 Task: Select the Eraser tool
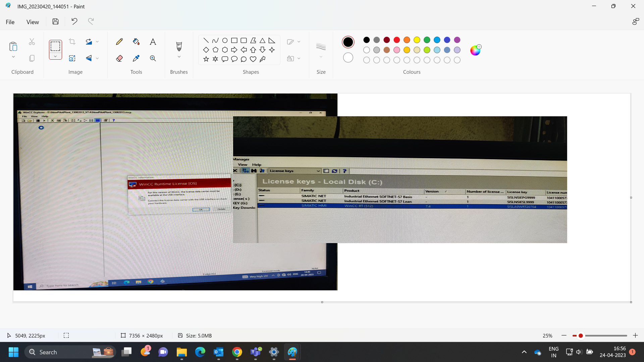pyautogui.click(x=119, y=58)
